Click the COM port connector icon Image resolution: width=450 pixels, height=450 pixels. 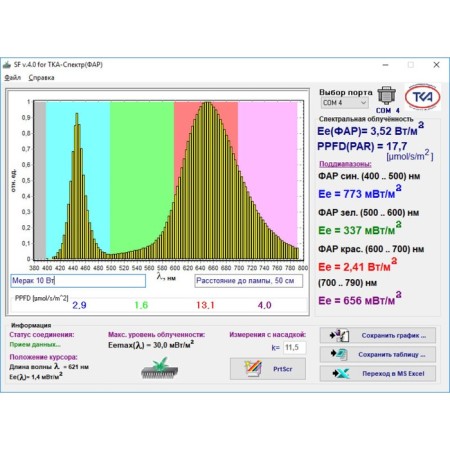tap(386, 96)
